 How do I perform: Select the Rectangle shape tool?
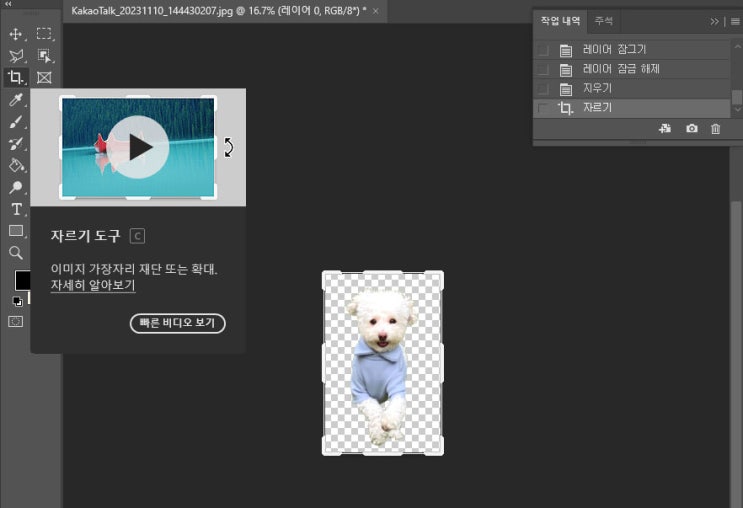pos(16,231)
